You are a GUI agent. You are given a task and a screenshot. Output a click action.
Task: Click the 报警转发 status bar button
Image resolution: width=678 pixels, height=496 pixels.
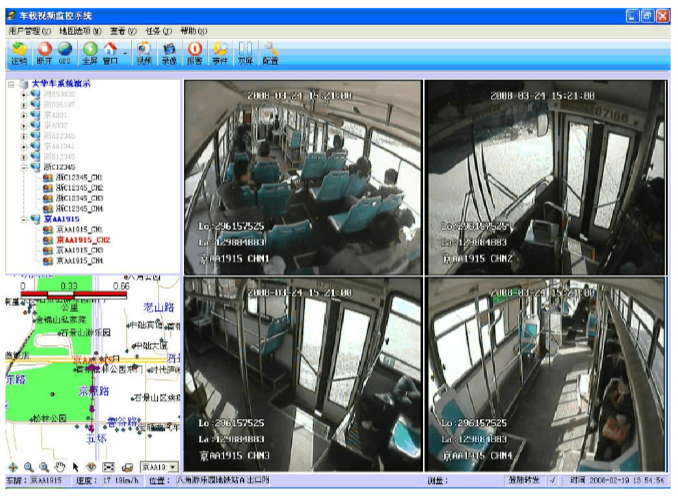[525, 480]
